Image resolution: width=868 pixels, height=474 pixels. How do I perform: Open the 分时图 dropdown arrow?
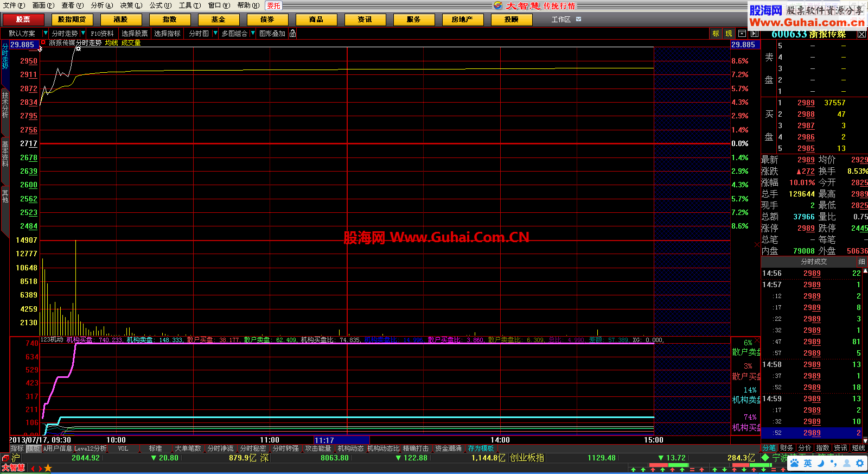point(215,34)
